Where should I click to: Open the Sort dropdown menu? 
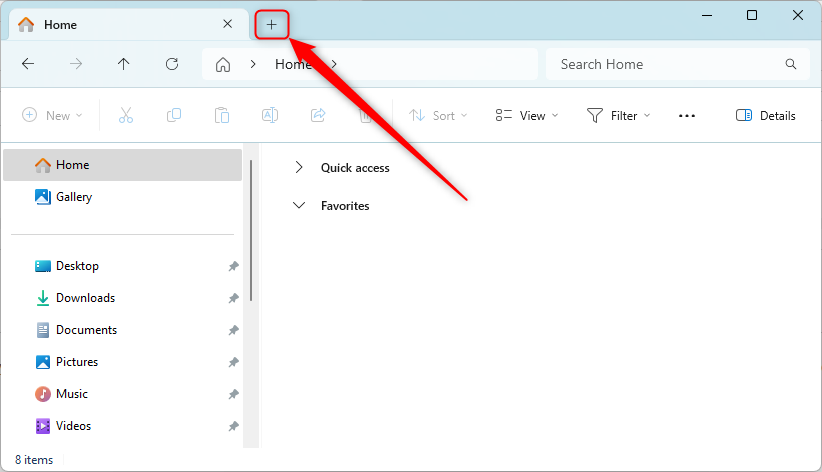click(x=438, y=115)
